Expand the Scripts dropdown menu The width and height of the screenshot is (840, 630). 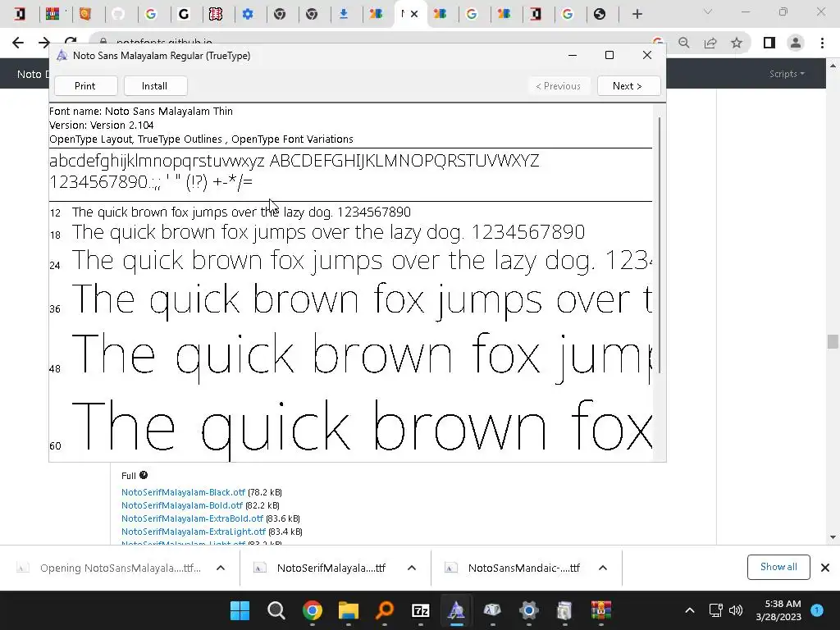[787, 73]
